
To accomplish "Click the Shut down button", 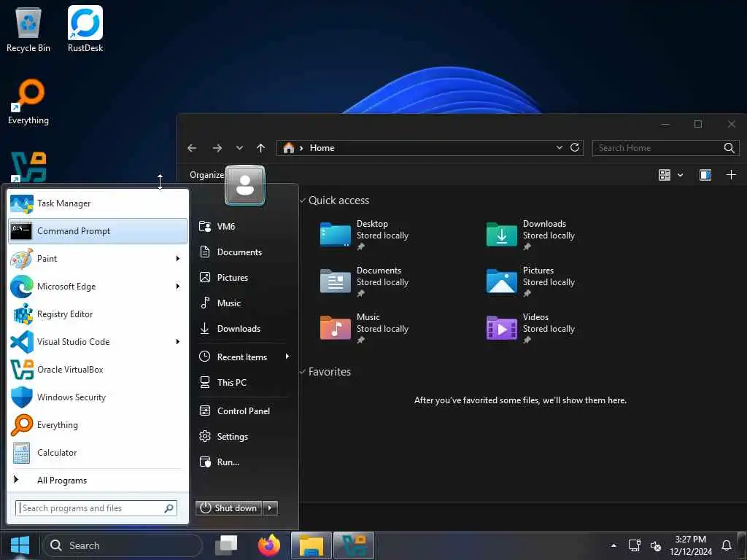I will 229,508.
